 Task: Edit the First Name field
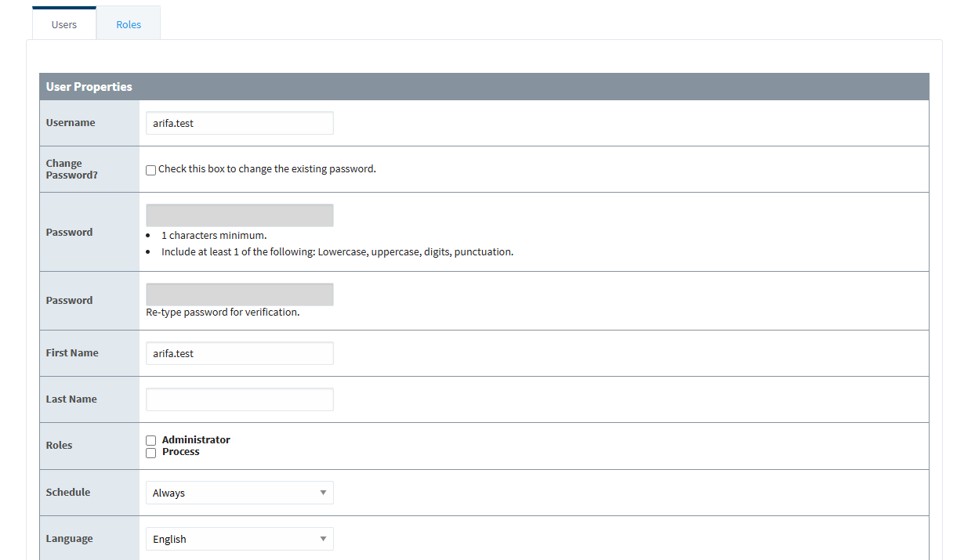click(239, 353)
